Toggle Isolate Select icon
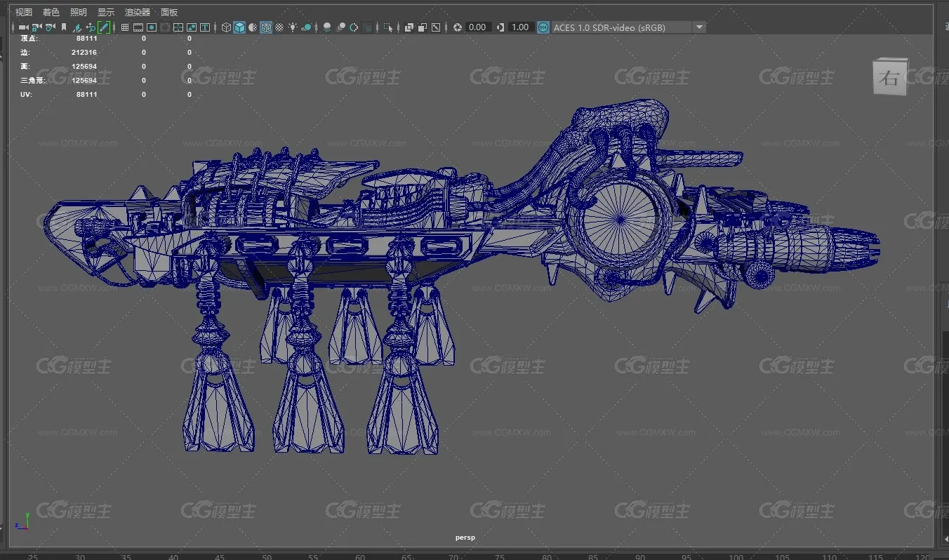The image size is (949, 560). tap(388, 27)
